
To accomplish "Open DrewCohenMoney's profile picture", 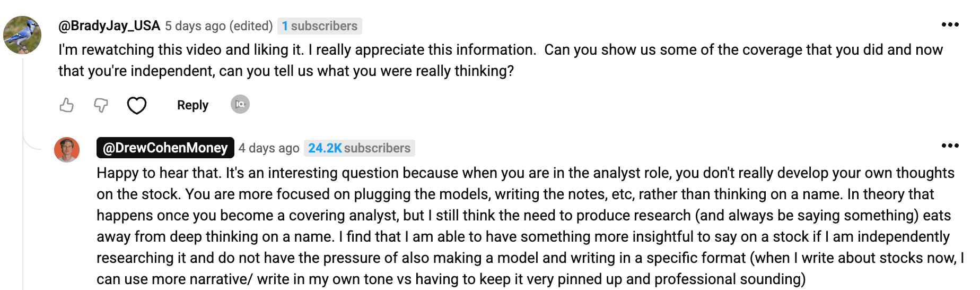I will click(67, 150).
